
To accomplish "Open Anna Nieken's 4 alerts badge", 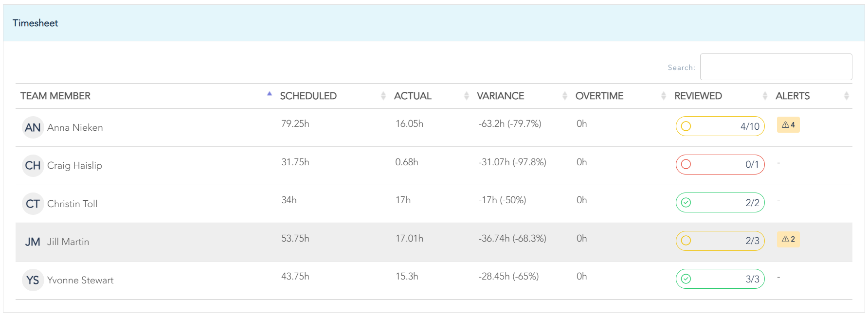I will (x=788, y=125).
